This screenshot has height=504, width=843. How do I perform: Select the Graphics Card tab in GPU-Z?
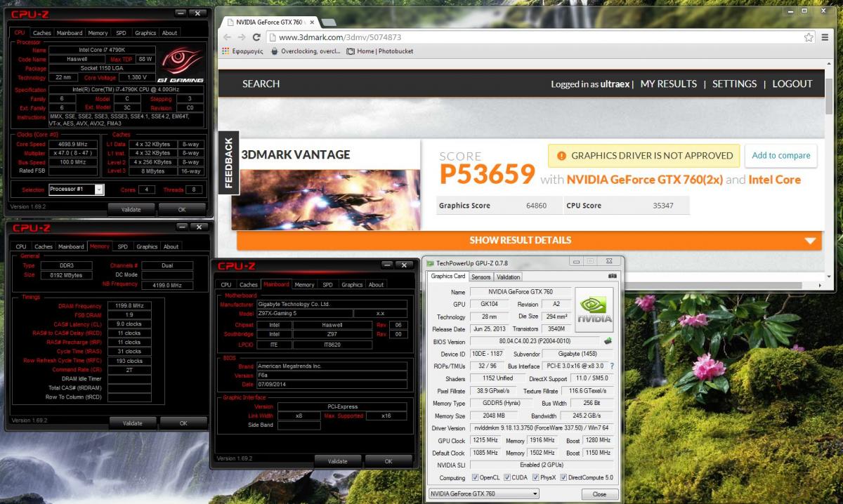point(447,276)
